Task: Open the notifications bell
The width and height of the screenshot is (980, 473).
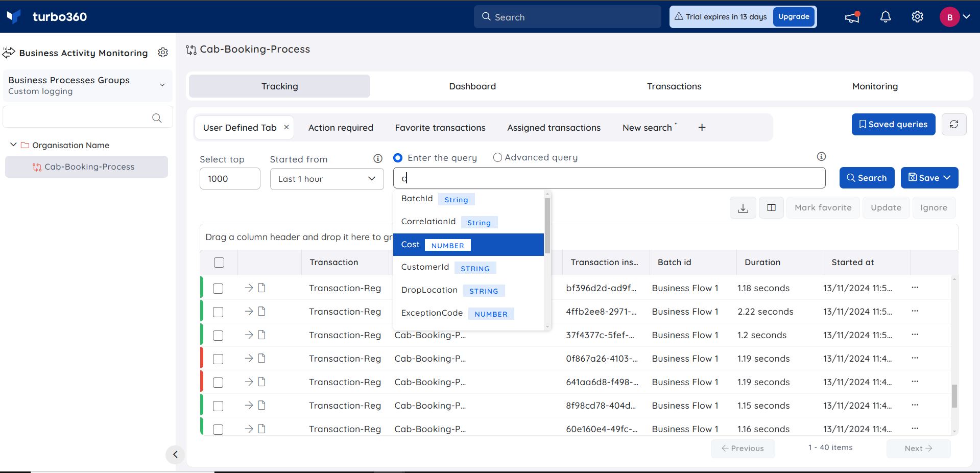Action: point(886,17)
